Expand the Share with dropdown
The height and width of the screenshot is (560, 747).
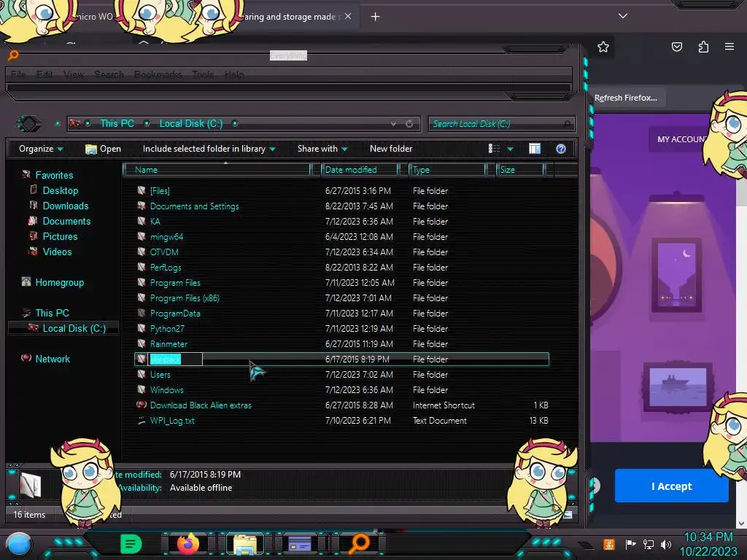[x=322, y=149]
